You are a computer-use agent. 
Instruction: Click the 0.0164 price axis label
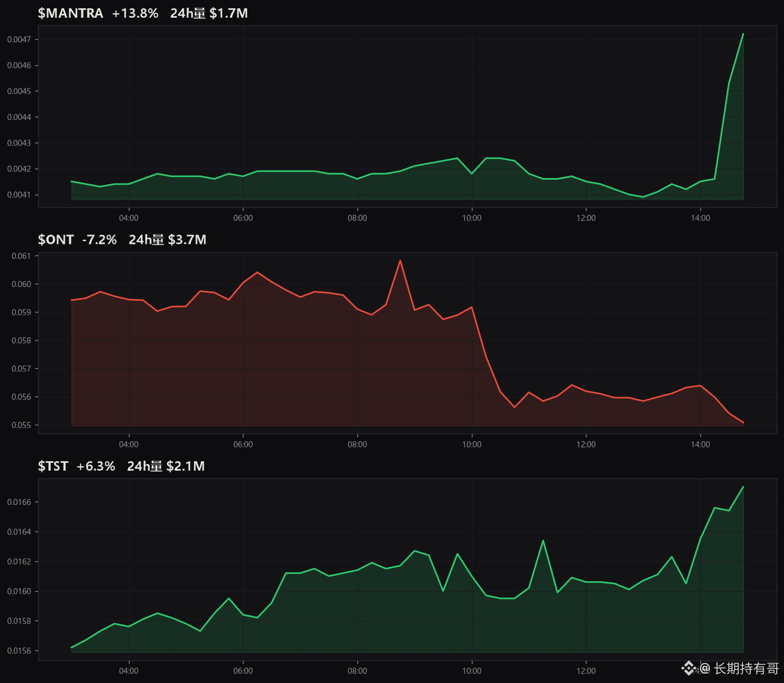[19, 532]
